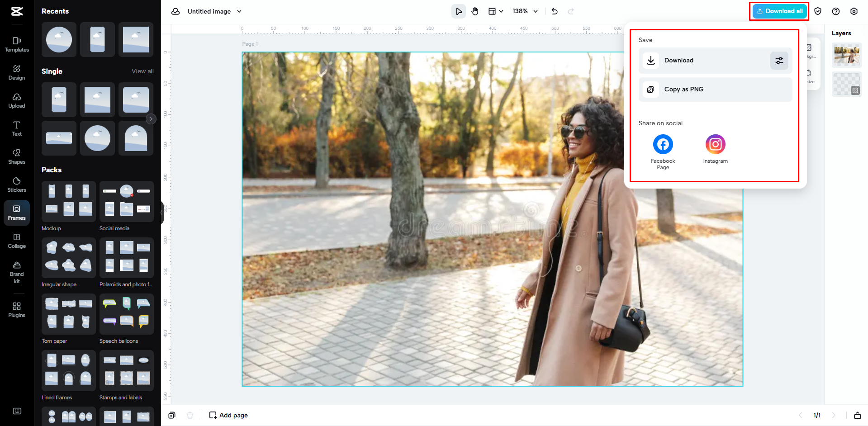The width and height of the screenshot is (868, 426).
Task: Click the Page 1 label above canvas
Action: point(250,44)
